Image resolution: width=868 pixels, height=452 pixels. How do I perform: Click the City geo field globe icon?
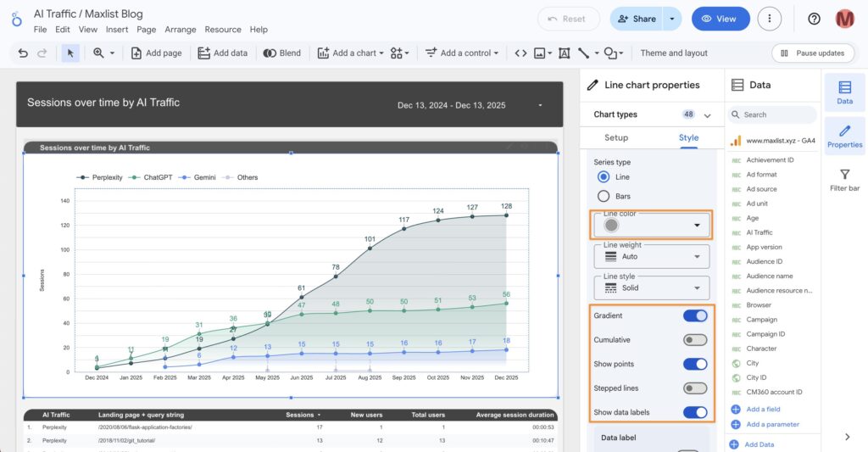(x=737, y=363)
